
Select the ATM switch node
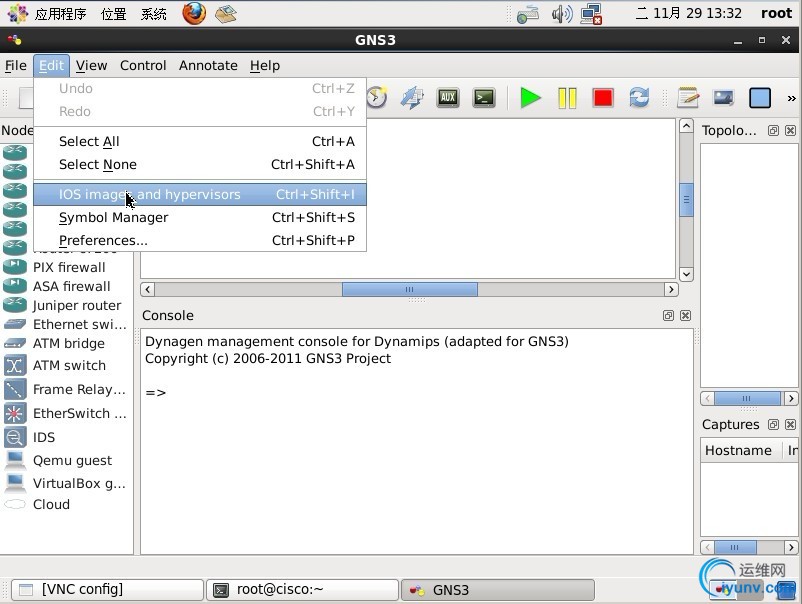[65, 365]
